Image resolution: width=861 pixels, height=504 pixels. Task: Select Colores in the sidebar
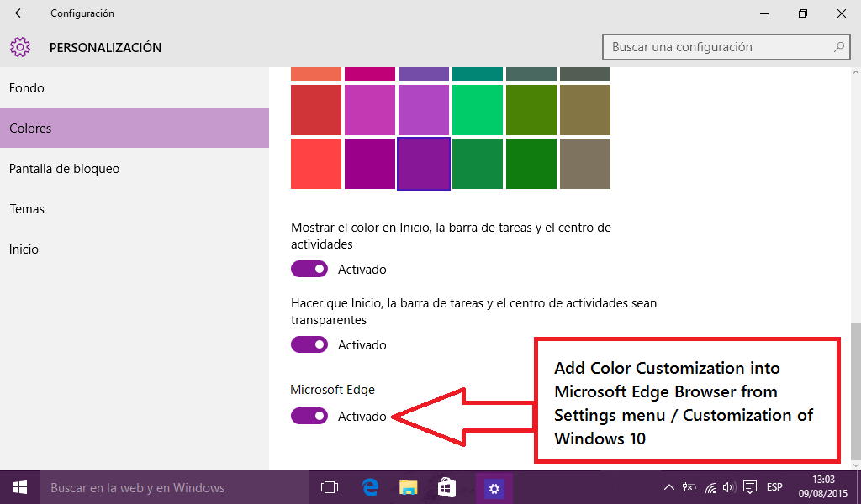[x=135, y=128]
